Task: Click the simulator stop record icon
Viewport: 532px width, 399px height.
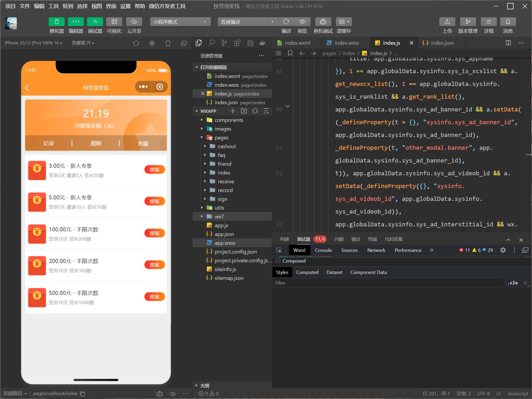Action: tap(152, 43)
